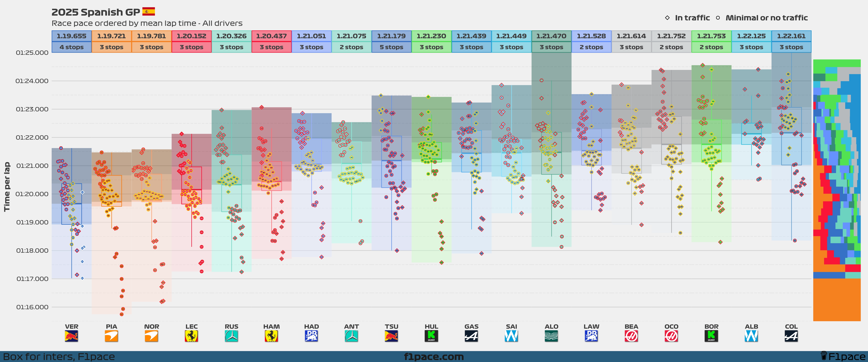Image resolution: width=868 pixels, height=362 pixels.
Task: Select the 1.22.161 mean time cell
Action: pyautogui.click(x=792, y=36)
